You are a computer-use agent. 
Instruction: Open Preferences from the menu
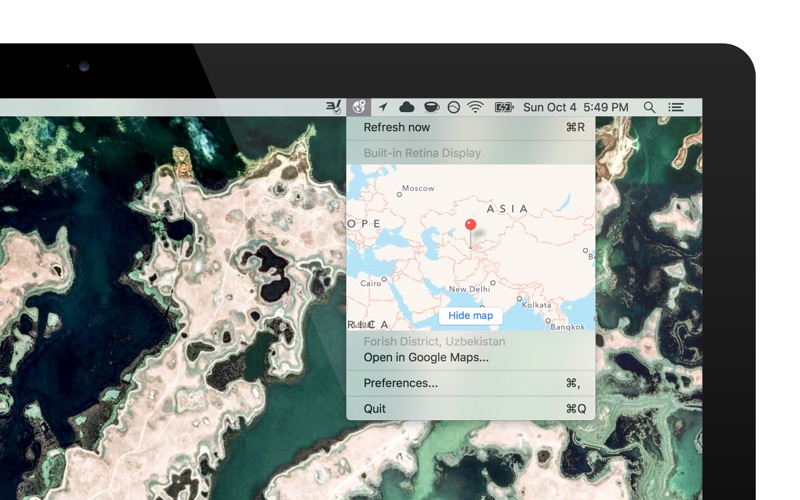pos(400,383)
